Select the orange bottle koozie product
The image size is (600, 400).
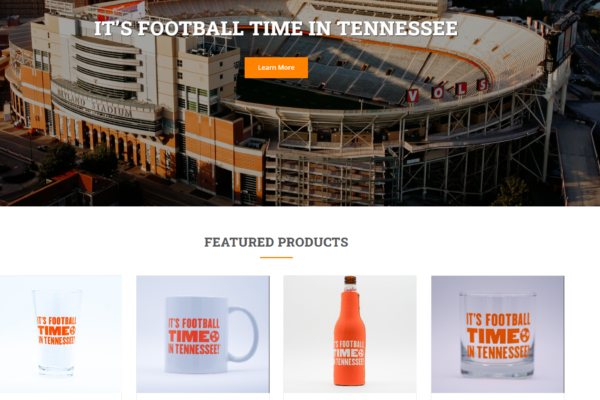350,334
